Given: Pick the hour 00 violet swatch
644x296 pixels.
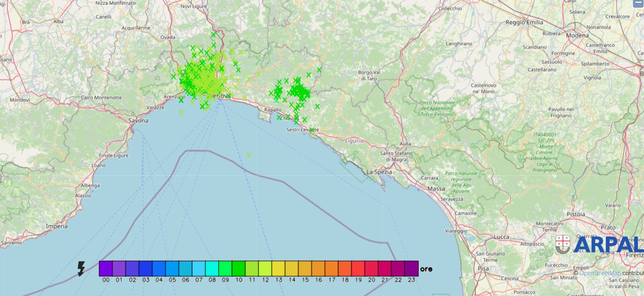Looking at the screenshot, I should pyautogui.click(x=106, y=268).
